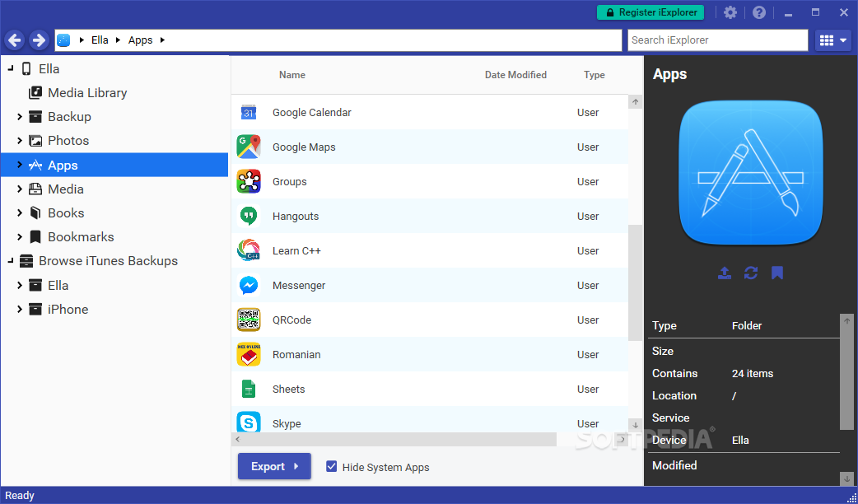Open the help question mark icon
Image resolution: width=858 pixels, height=504 pixels.
(759, 12)
